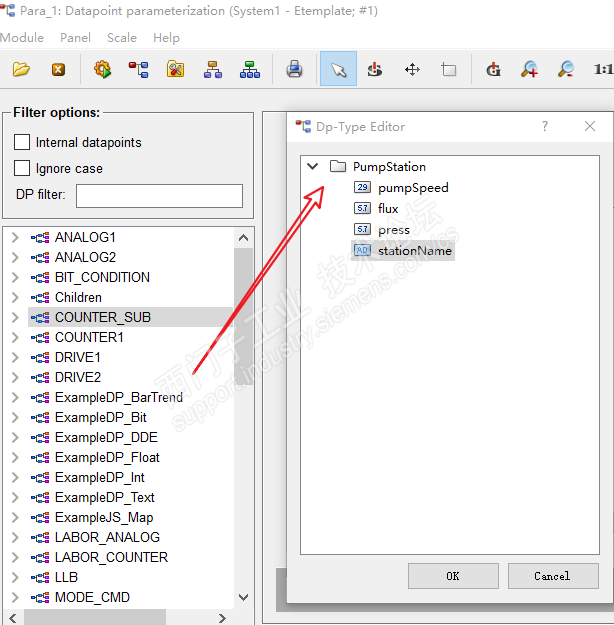Select the ANALOG2 tree item

pos(85,257)
